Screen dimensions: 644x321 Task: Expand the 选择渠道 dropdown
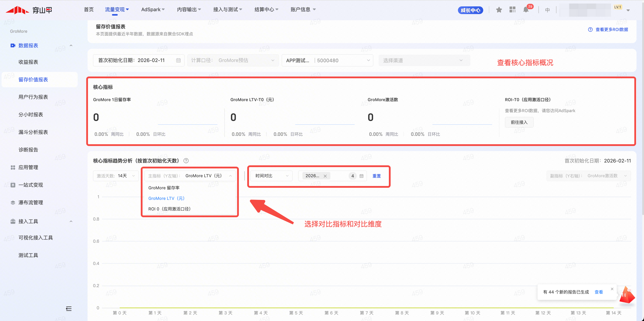424,60
